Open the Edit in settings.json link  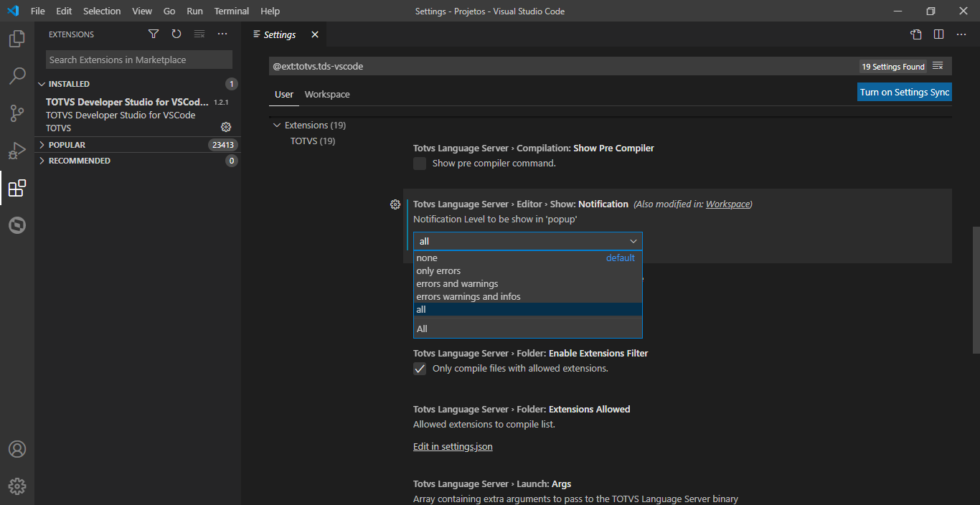(x=453, y=446)
